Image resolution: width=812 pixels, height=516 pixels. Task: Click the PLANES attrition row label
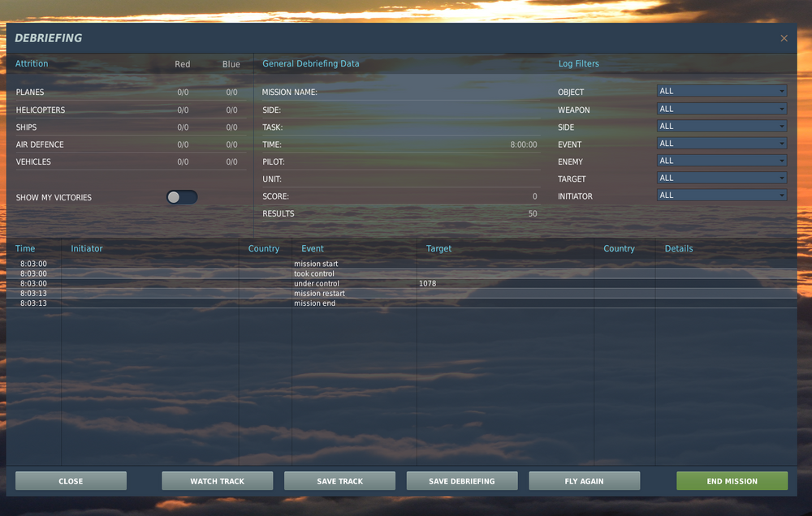click(x=30, y=92)
